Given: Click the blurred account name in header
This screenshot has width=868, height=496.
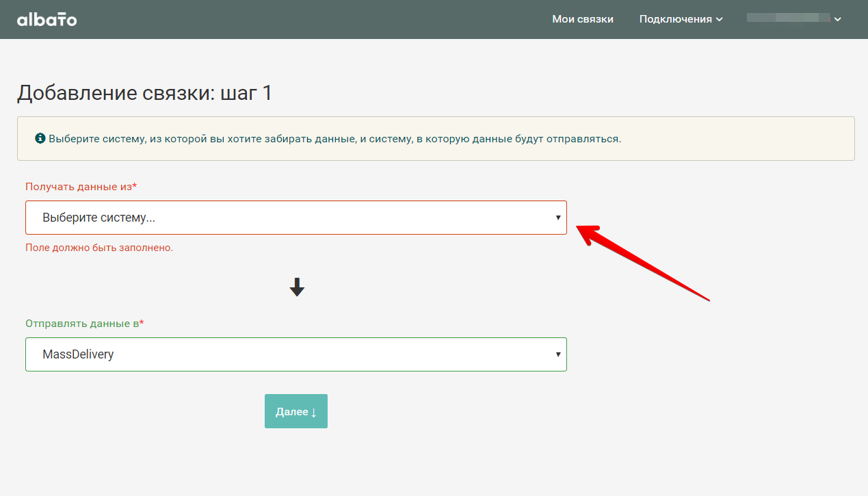Looking at the screenshot, I should pyautogui.click(x=788, y=18).
